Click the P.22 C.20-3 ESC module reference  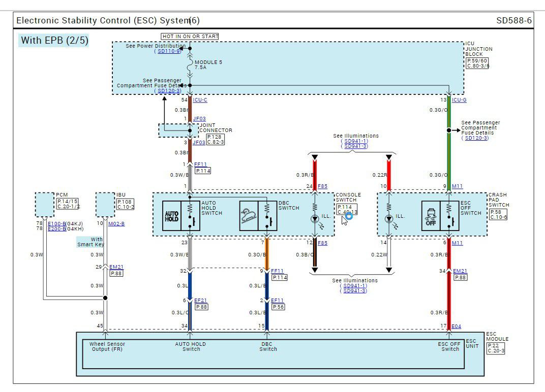tap(496, 348)
